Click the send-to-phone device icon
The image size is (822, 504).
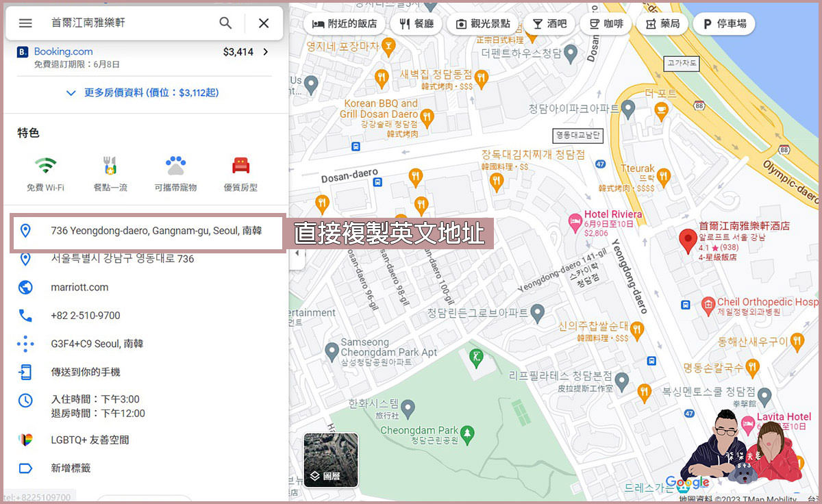(x=25, y=372)
